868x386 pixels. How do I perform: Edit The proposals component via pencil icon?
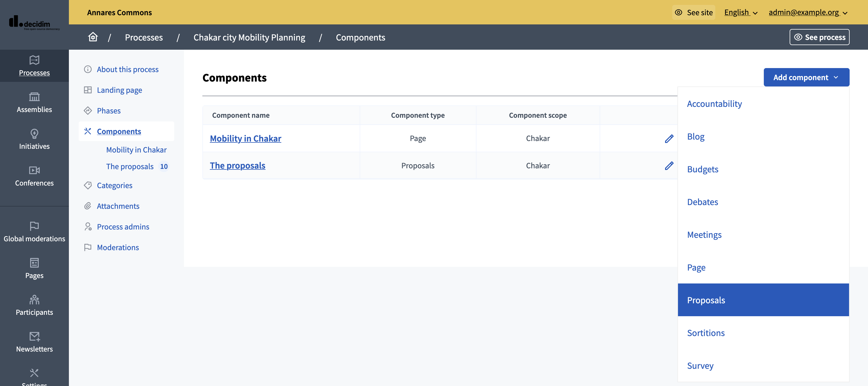click(x=669, y=165)
